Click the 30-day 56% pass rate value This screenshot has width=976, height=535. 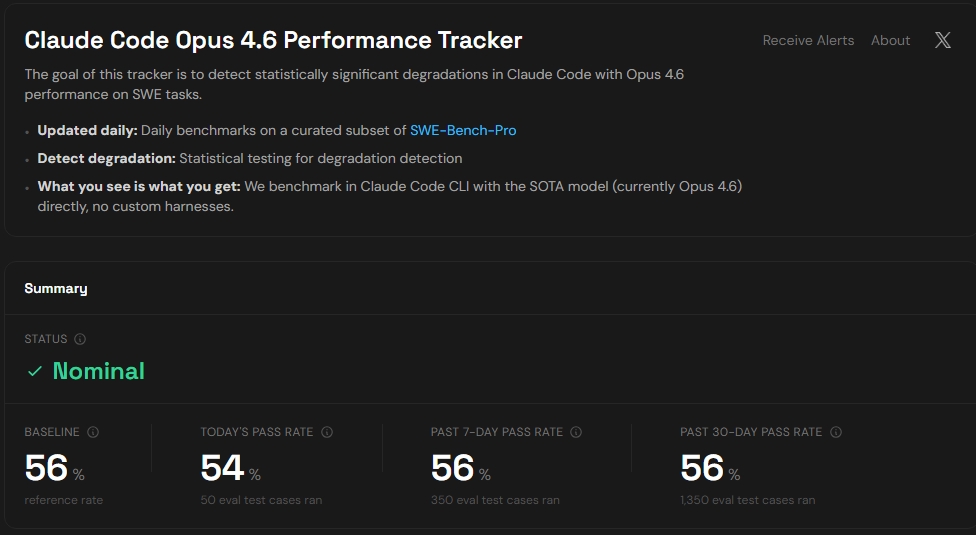pos(702,468)
